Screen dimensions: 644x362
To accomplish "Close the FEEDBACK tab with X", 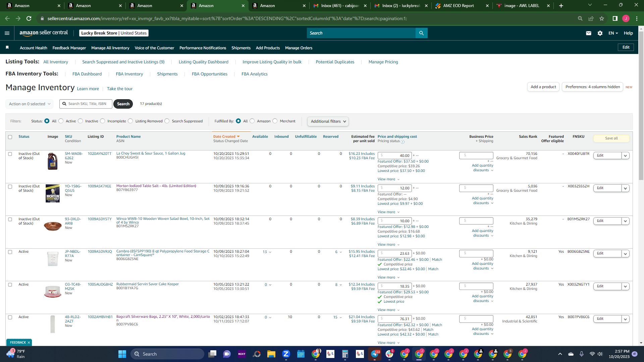I will (x=29, y=343).
